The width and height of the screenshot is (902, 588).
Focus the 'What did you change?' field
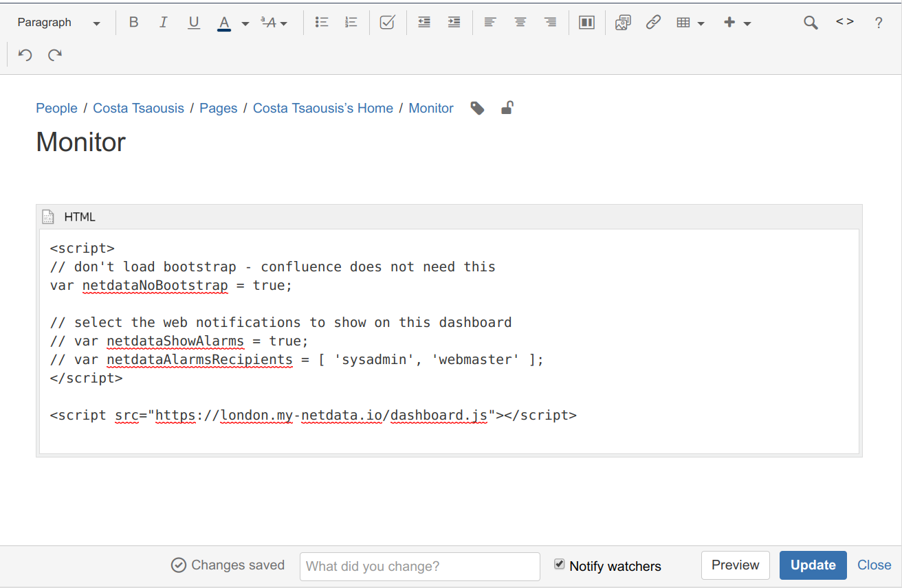[x=420, y=567]
